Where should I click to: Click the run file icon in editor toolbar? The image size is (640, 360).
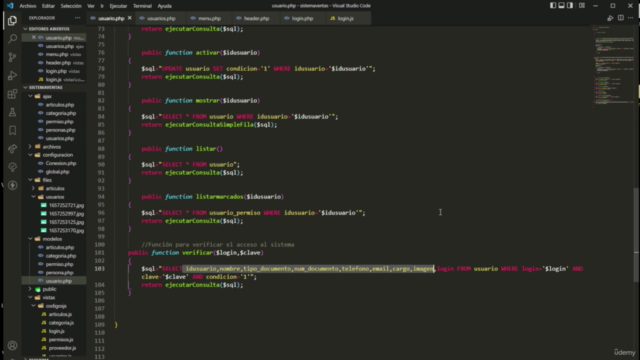pos(610,18)
